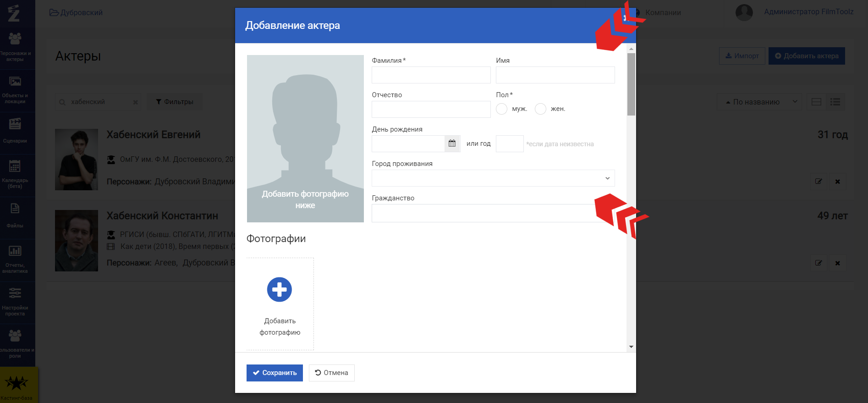Viewport: 868px width, 403px height.
Task: Click Импорт button
Action: [742, 56]
